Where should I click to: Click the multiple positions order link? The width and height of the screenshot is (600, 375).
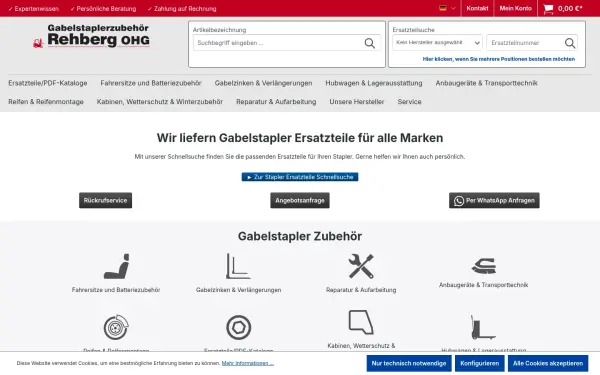click(499, 59)
